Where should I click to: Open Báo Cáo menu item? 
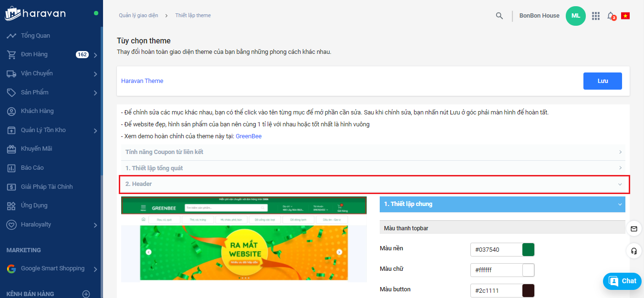(x=32, y=168)
